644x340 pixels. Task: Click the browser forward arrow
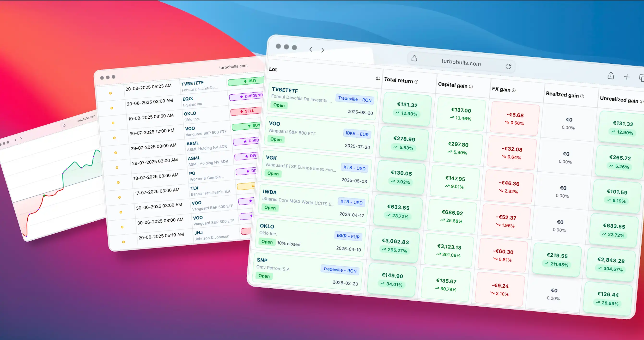322,50
